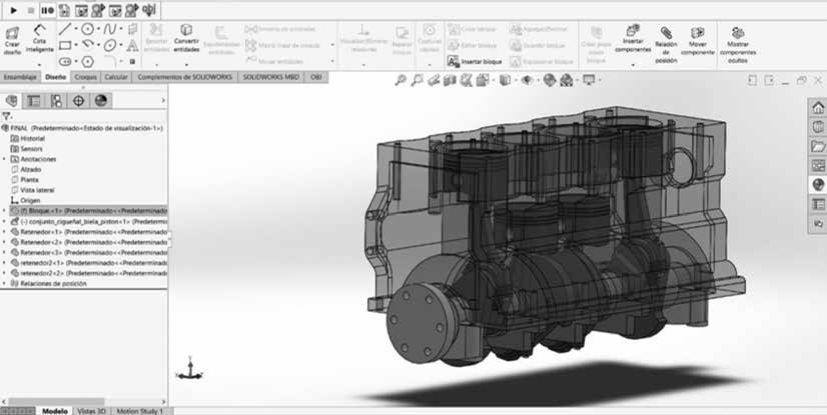Click the Convertir entidades tool
The height and width of the screenshot is (415, 827).
[x=187, y=41]
